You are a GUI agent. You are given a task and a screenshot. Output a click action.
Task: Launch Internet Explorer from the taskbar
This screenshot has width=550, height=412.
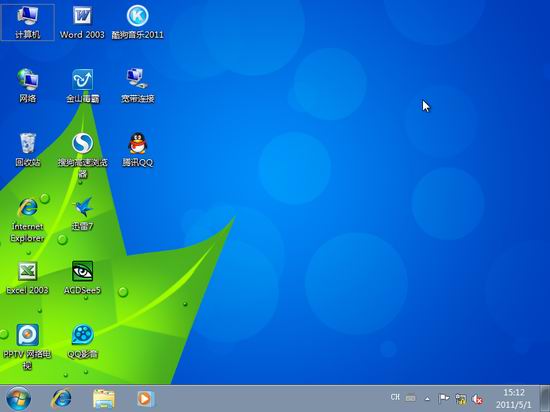(61, 399)
